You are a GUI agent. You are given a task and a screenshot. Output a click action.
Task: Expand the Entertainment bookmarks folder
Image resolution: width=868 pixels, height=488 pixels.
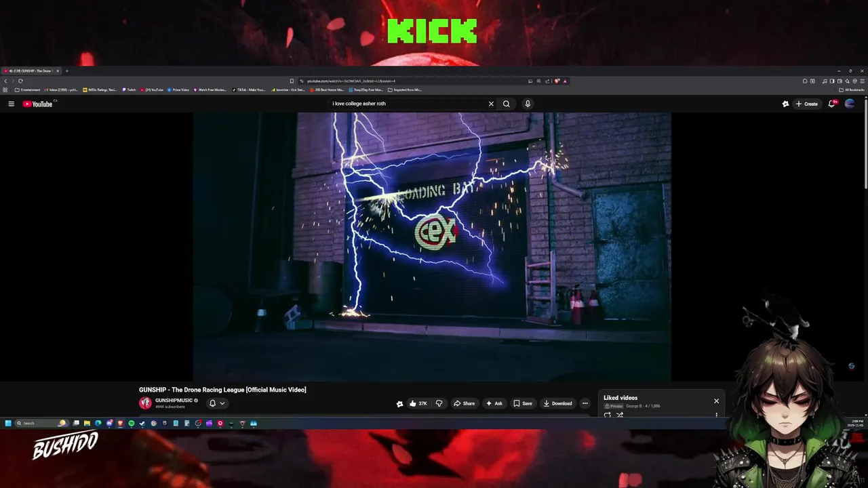tap(28, 89)
